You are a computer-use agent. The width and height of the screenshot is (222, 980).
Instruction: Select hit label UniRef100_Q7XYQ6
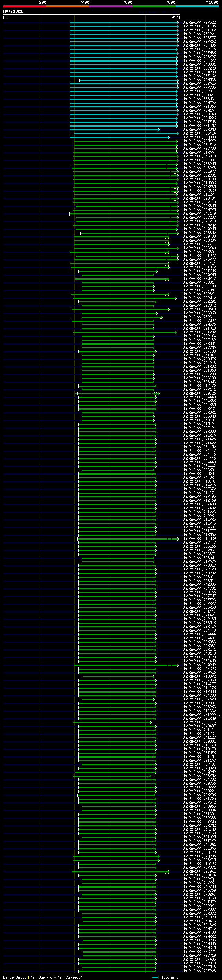click(x=199, y=794)
